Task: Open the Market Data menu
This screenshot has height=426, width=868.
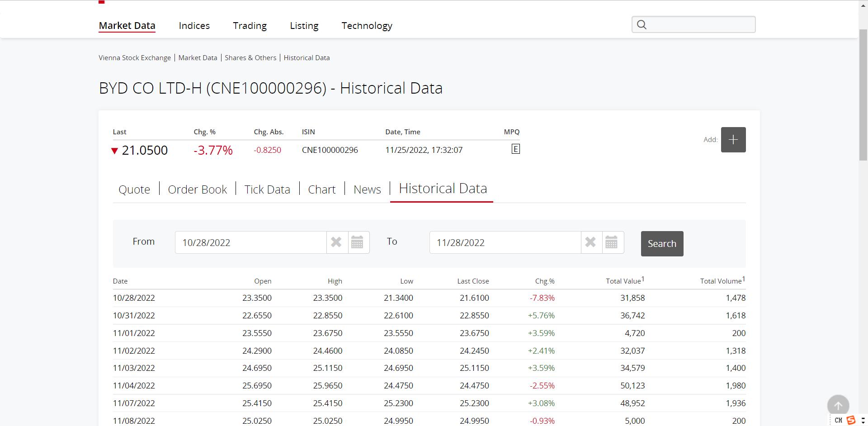Action: [127, 26]
